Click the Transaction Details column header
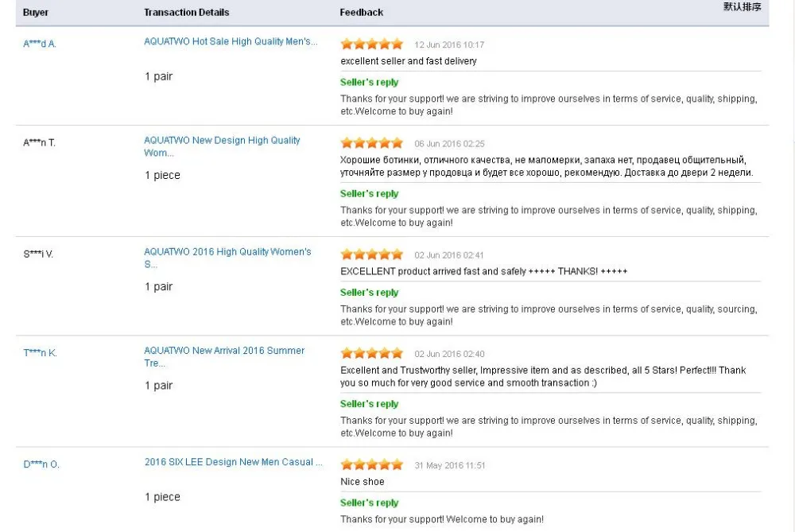 click(x=187, y=13)
